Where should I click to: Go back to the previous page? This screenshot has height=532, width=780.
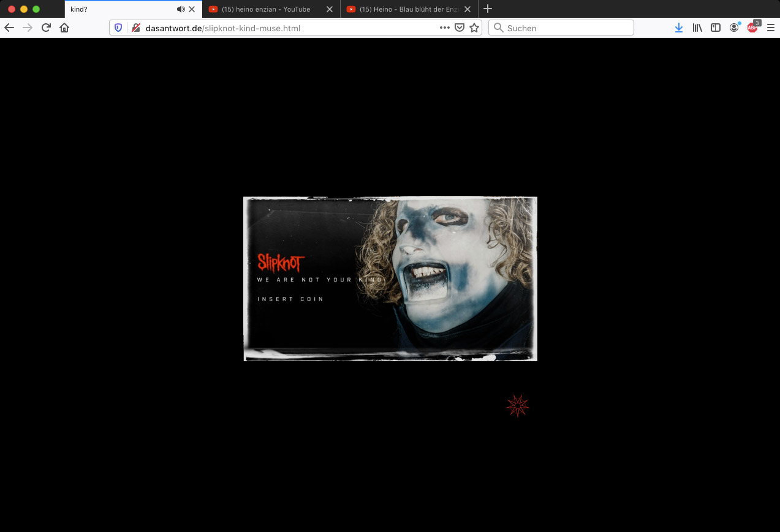[x=9, y=28]
